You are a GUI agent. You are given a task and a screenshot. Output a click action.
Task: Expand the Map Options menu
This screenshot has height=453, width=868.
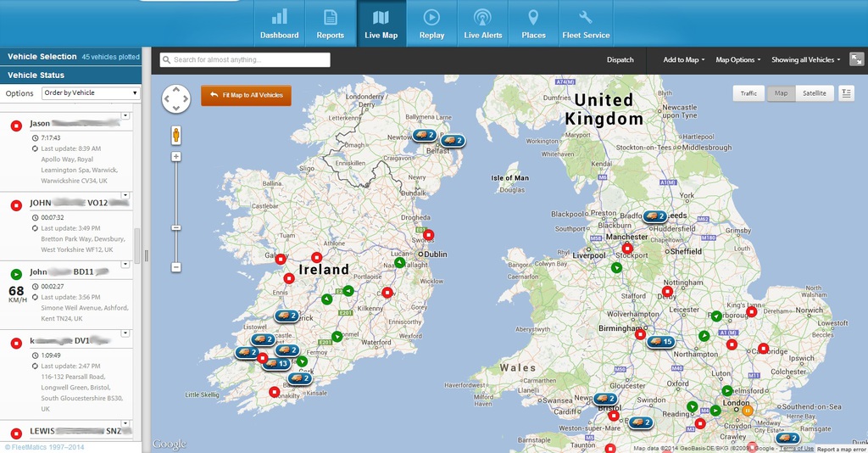pyautogui.click(x=737, y=60)
